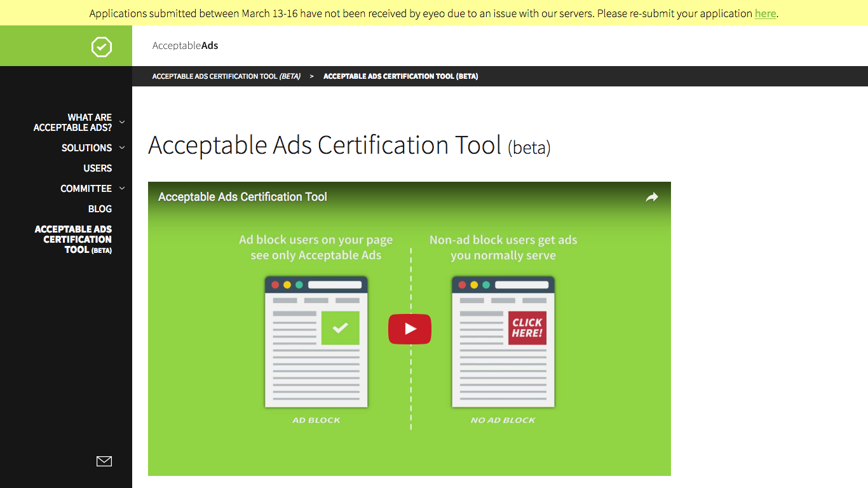The width and height of the screenshot is (868, 488).
Task: Open the video title link on player
Action: [242, 197]
